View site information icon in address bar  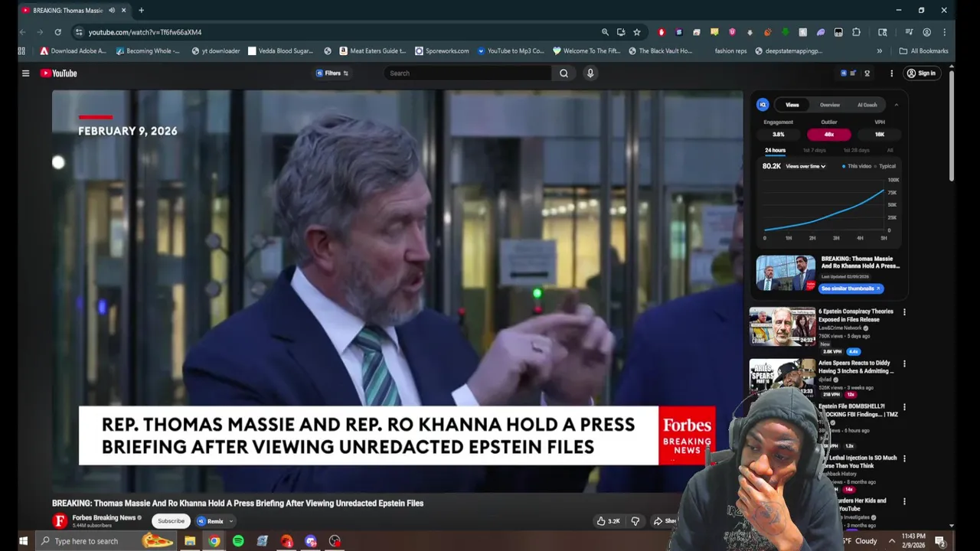78,32
